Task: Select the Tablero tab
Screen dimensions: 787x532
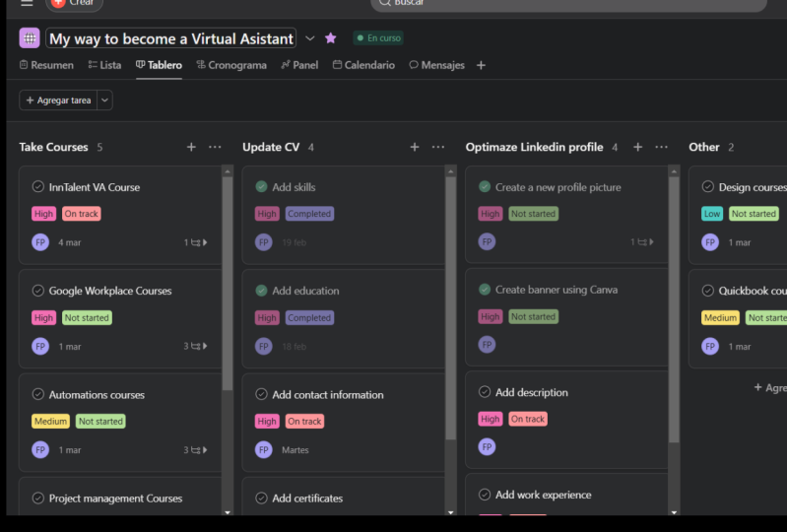Action: click(160, 65)
